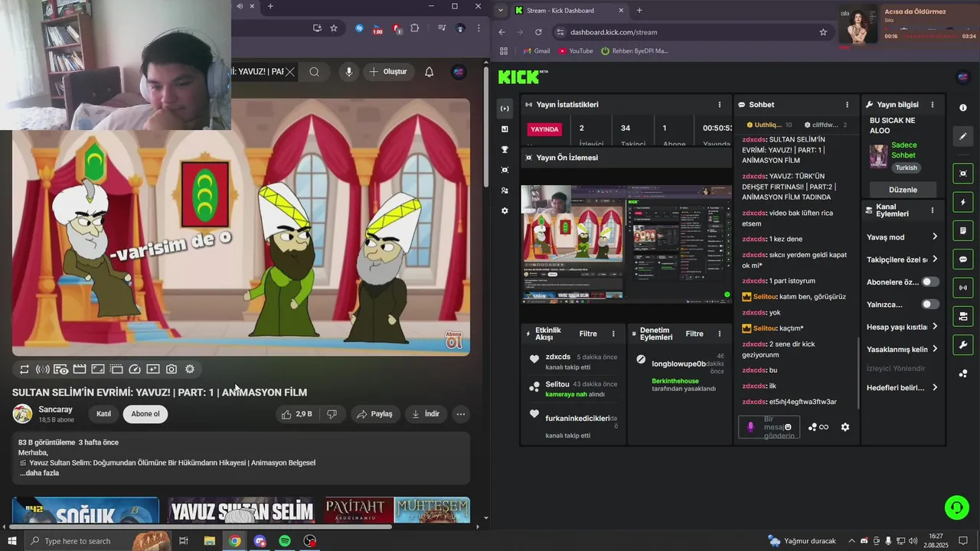This screenshot has width=980, height=551.
Task: Open YouTube notifications bell
Action: [430, 72]
